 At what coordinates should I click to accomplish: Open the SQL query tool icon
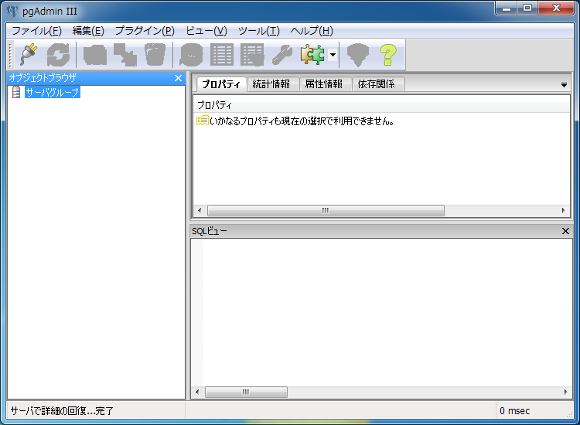click(191, 55)
